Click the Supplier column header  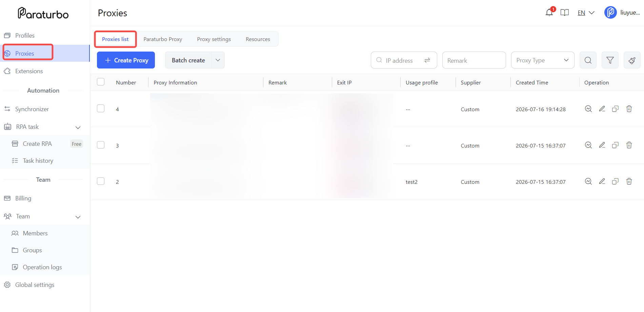(470, 82)
